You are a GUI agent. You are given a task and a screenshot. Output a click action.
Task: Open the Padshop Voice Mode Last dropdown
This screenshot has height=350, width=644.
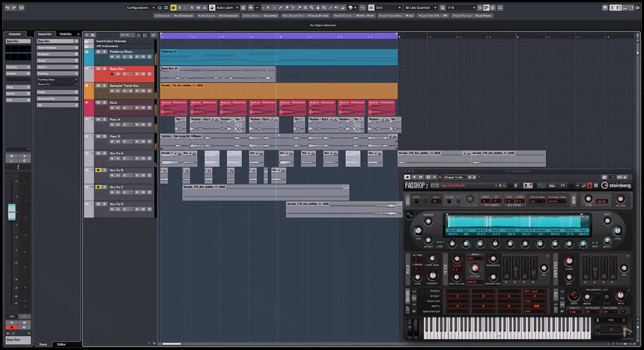(537, 201)
